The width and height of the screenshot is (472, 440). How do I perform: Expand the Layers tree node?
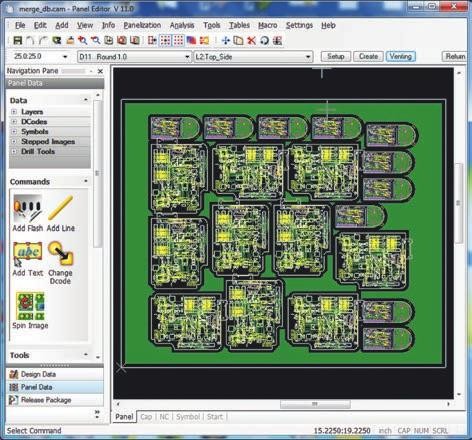click(14, 112)
